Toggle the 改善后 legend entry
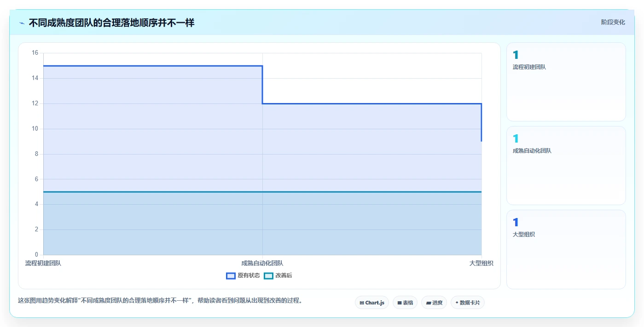 tap(278, 275)
